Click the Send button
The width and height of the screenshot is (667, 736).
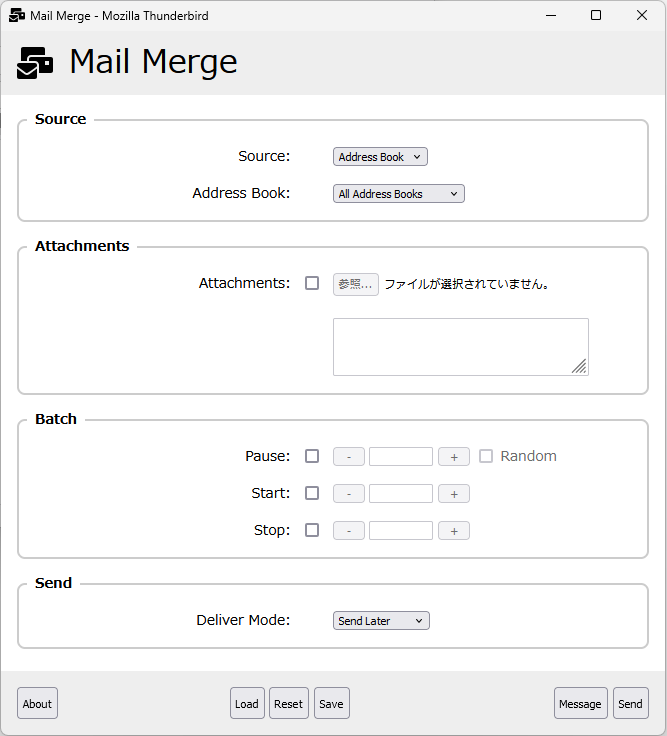(630, 703)
